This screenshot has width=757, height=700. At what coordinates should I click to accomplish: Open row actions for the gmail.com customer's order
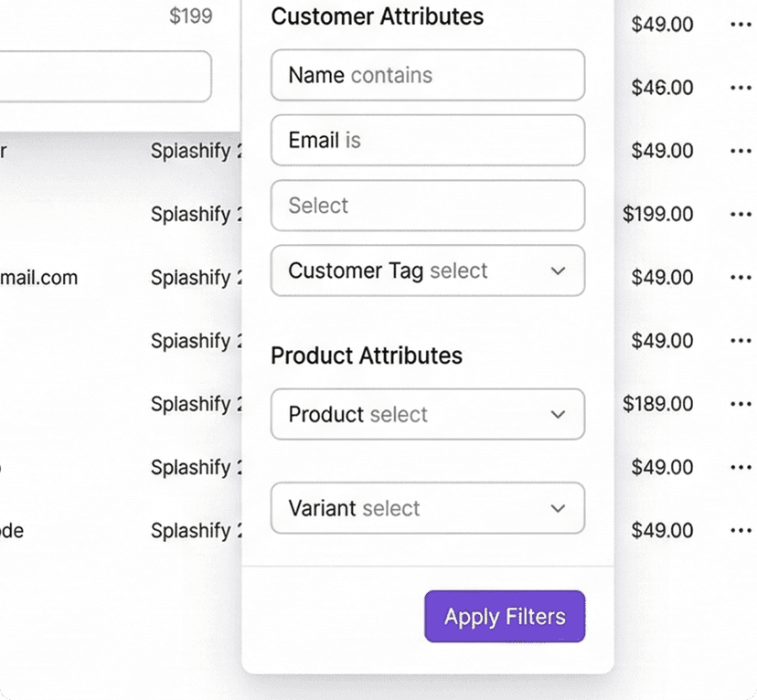[x=741, y=277]
